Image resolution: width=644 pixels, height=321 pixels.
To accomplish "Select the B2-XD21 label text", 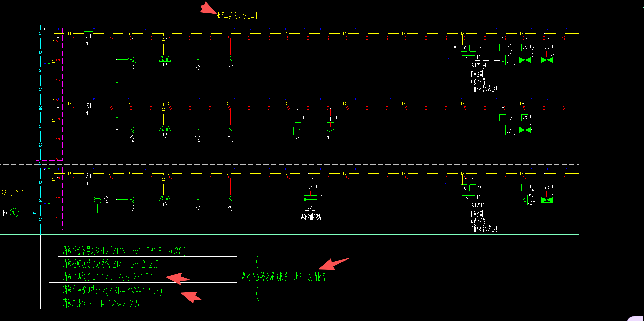I will tap(12, 193).
